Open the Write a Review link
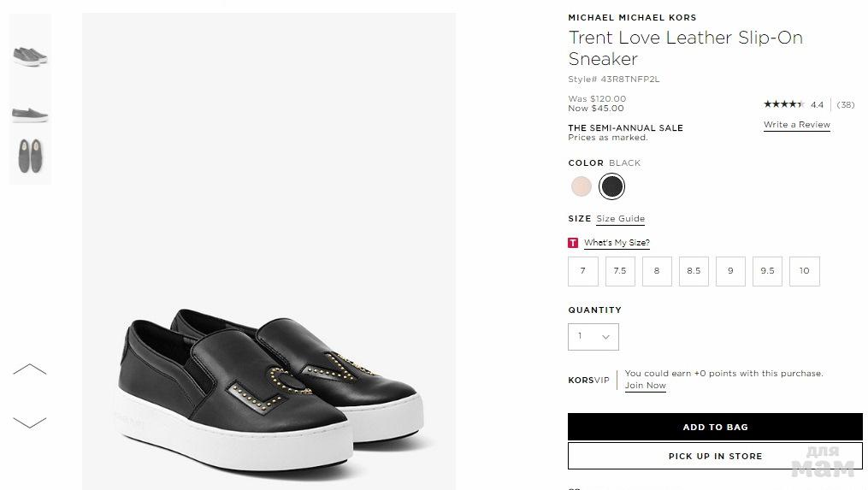868x490 pixels. tap(796, 125)
